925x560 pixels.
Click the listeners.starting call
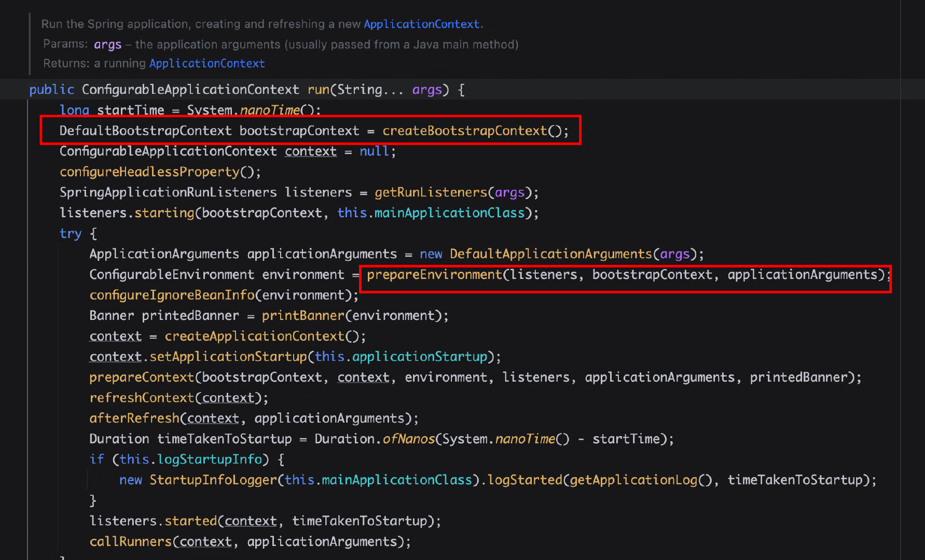pos(127,213)
